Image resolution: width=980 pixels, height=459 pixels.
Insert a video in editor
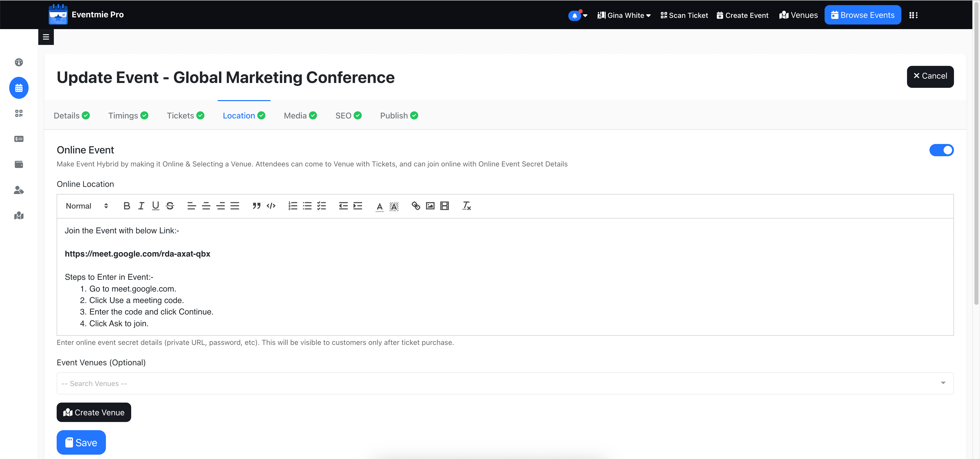tap(444, 206)
